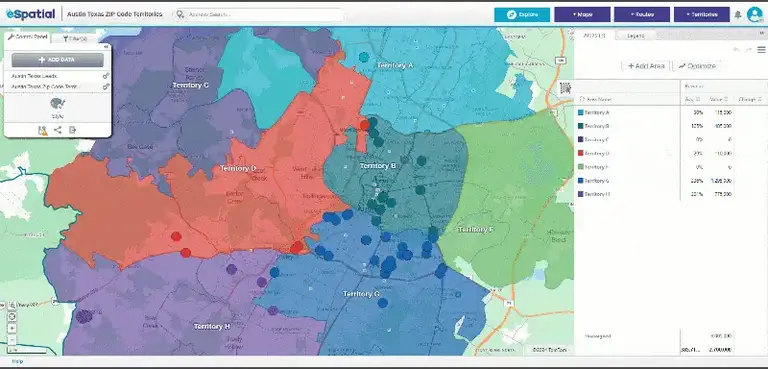Sort the Value column
This screenshot has height=369, width=768.
(720, 99)
